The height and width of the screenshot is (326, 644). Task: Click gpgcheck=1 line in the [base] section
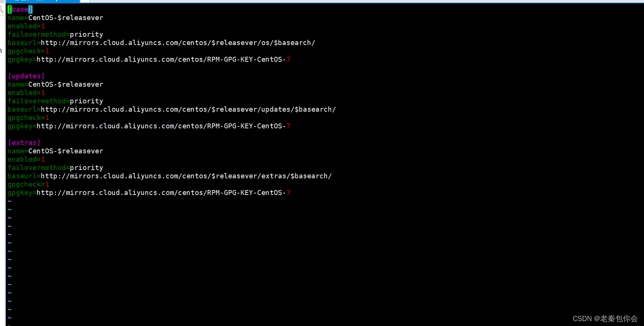pyautogui.click(x=28, y=51)
